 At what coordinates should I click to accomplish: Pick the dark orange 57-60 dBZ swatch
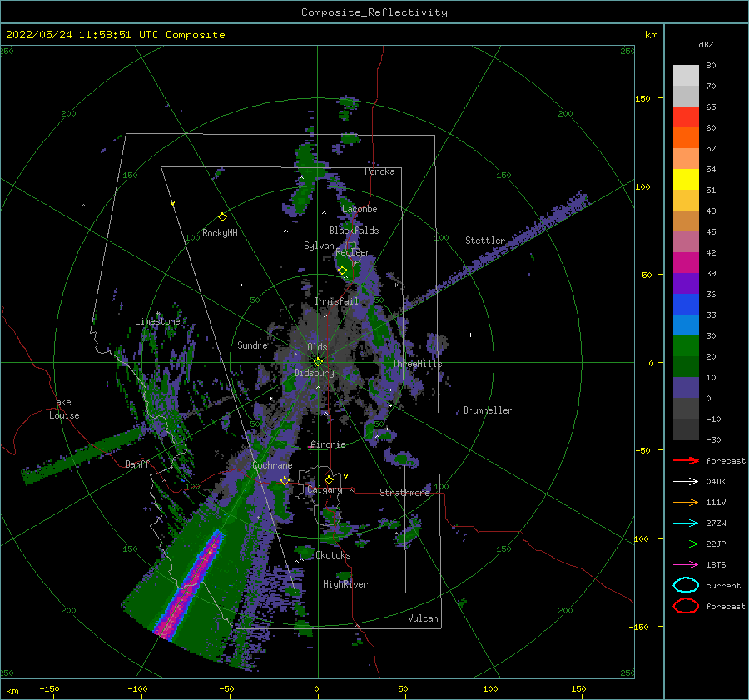[x=686, y=138]
